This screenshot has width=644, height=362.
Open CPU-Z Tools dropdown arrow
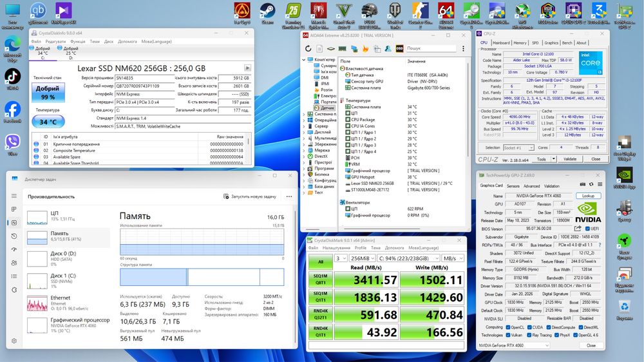coord(554,159)
